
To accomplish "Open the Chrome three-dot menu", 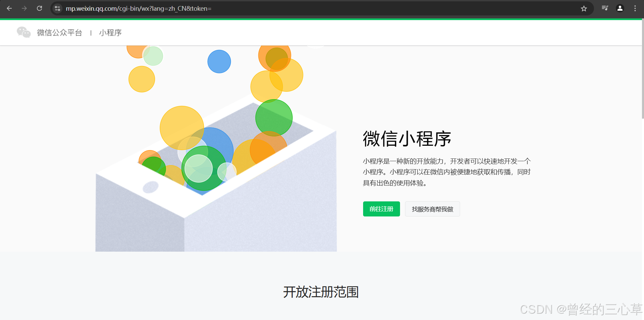I will pos(635,8).
